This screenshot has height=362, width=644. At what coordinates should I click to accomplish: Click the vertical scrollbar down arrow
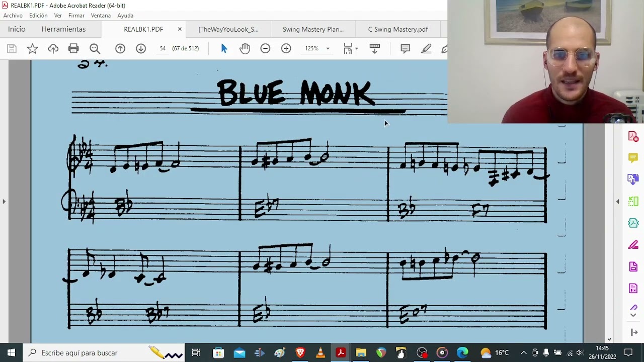click(609, 339)
